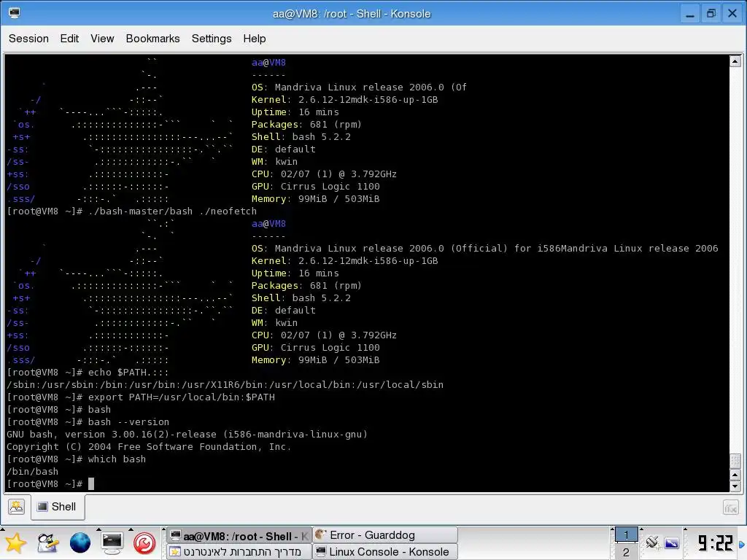Click the scrollbar up arrow at top

pos(735,61)
